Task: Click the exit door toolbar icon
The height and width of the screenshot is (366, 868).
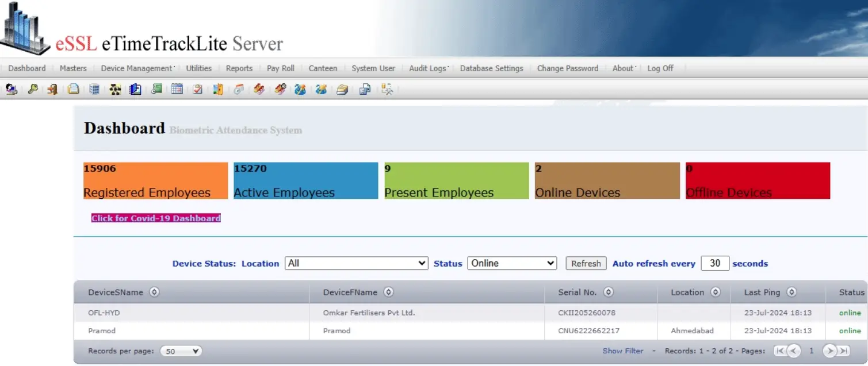Action: point(52,89)
